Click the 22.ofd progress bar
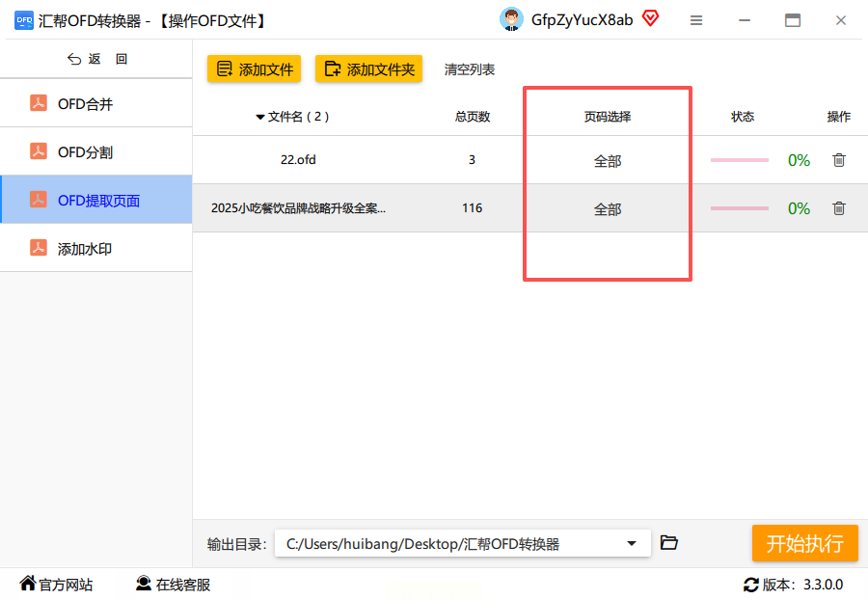This screenshot has height=600, width=868. pos(740,160)
